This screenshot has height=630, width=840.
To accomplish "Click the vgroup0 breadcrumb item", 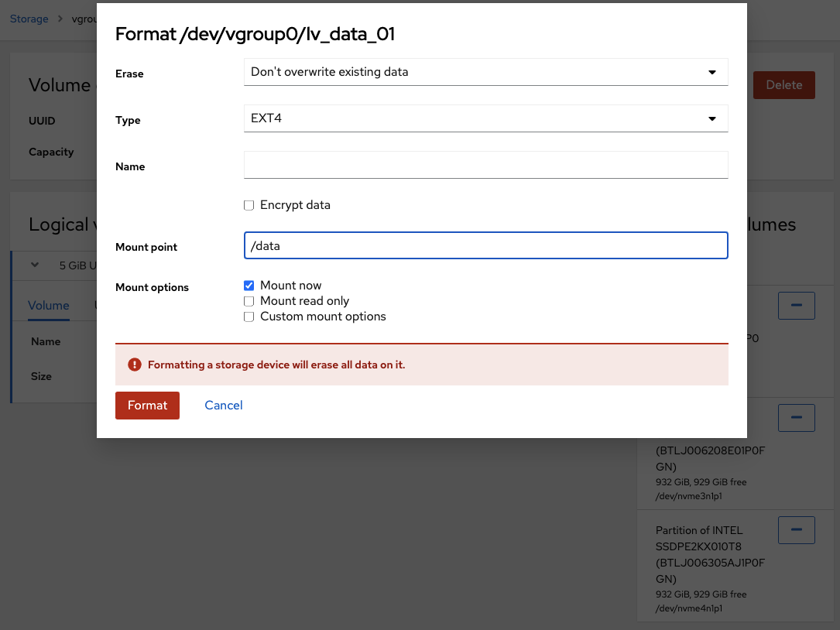I will tap(84, 19).
